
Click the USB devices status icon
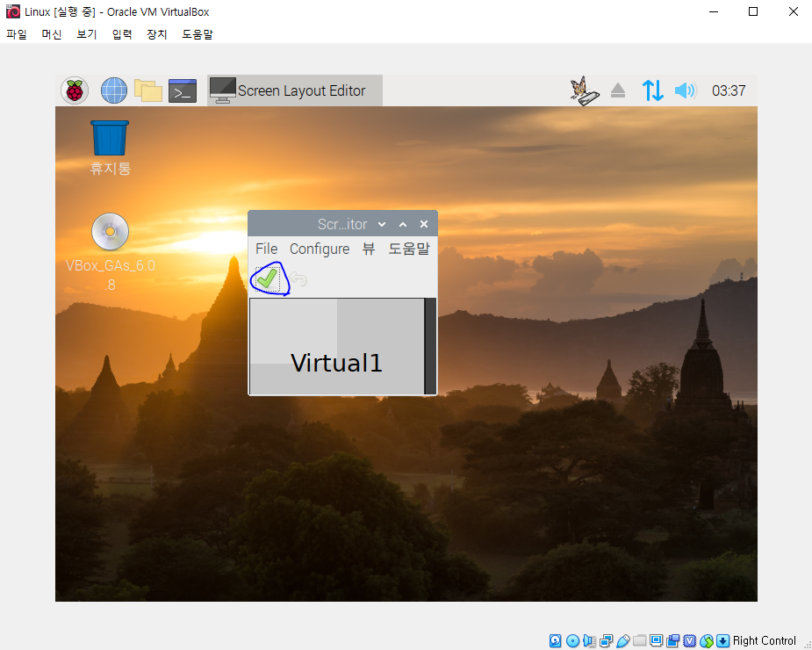pos(623,640)
